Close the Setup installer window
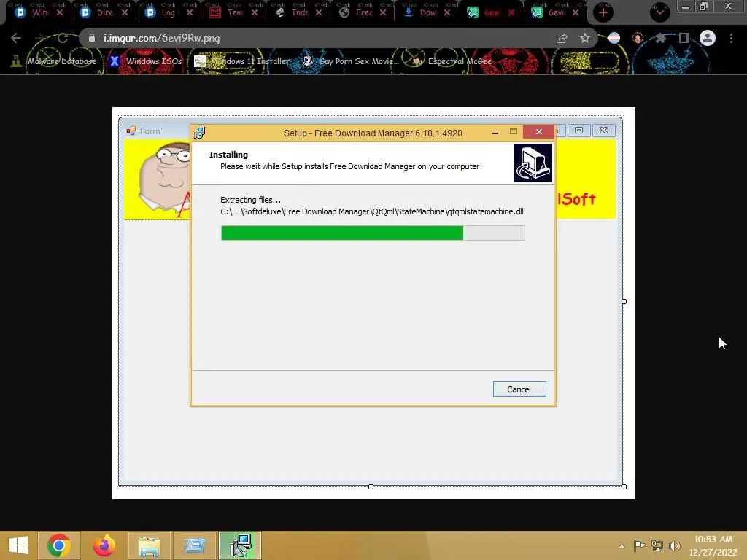Viewport: 747px width, 560px height. tap(539, 131)
